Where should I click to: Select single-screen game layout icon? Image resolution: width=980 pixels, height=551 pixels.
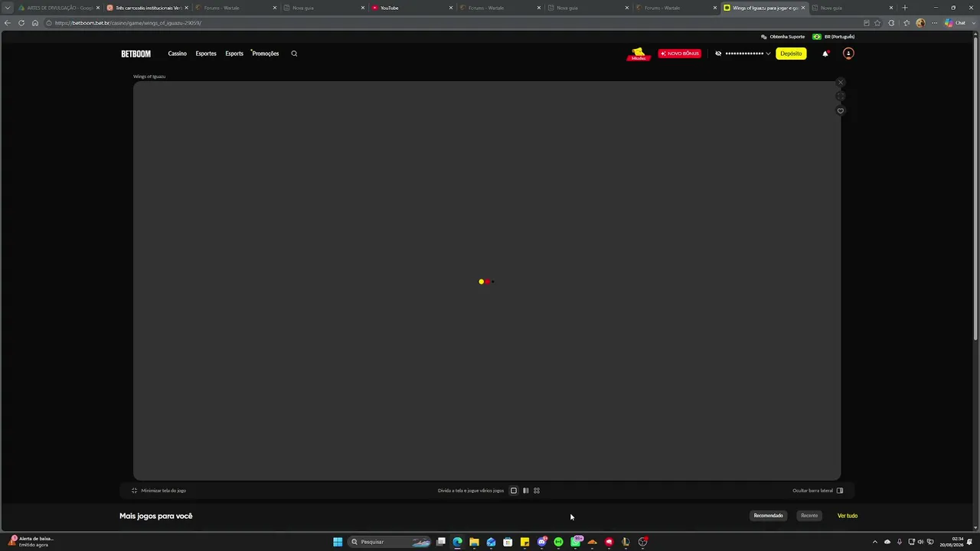tap(514, 491)
